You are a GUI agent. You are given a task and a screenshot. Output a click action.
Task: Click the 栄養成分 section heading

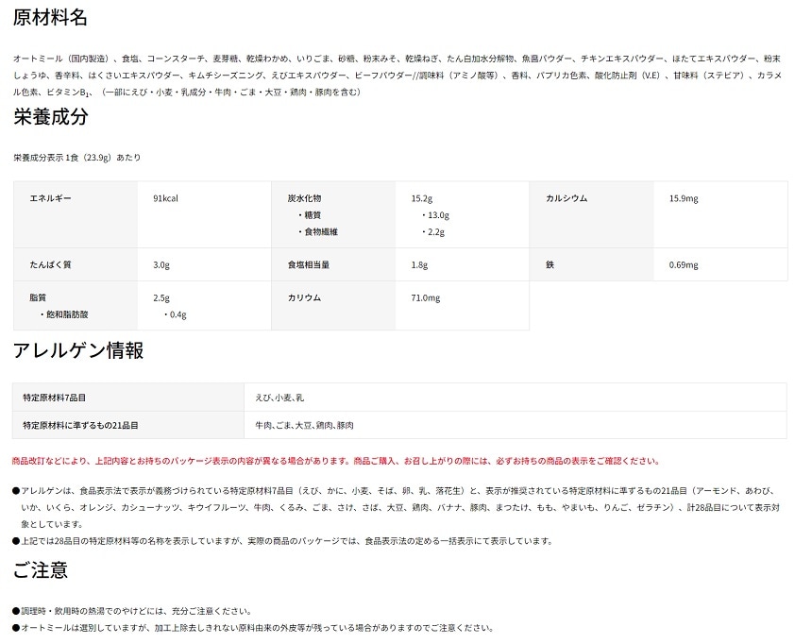pos(51,118)
